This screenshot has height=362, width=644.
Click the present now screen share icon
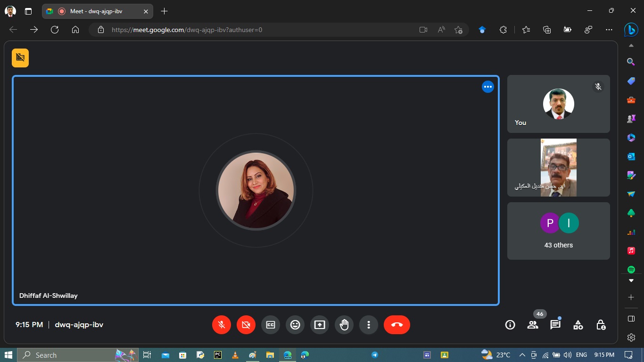320,325
